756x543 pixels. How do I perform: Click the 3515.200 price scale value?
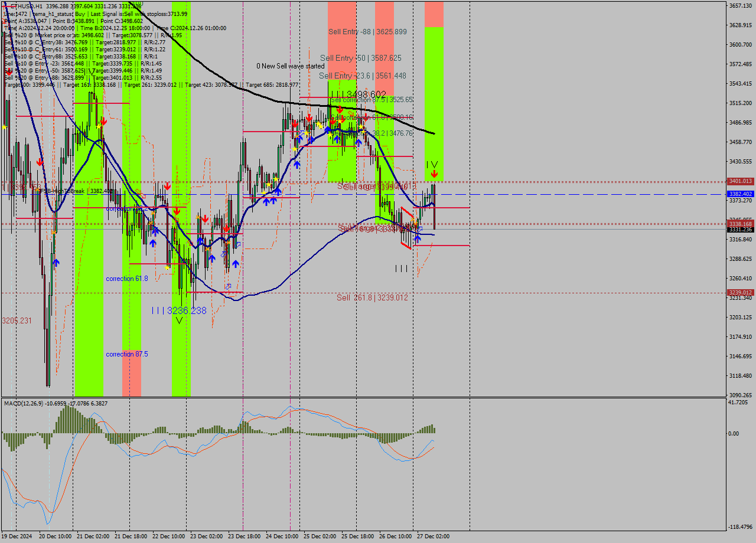[x=741, y=103]
